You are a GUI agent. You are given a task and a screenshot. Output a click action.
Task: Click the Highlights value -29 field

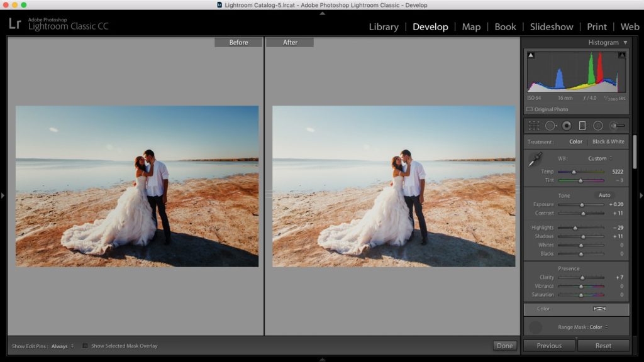pyautogui.click(x=618, y=228)
